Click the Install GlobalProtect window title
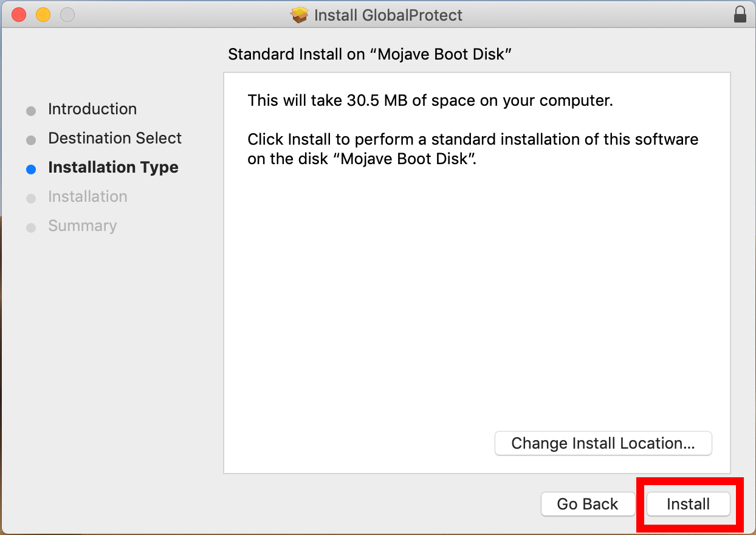Image resolution: width=756 pixels, height=535 pixels. coord(388,15)
